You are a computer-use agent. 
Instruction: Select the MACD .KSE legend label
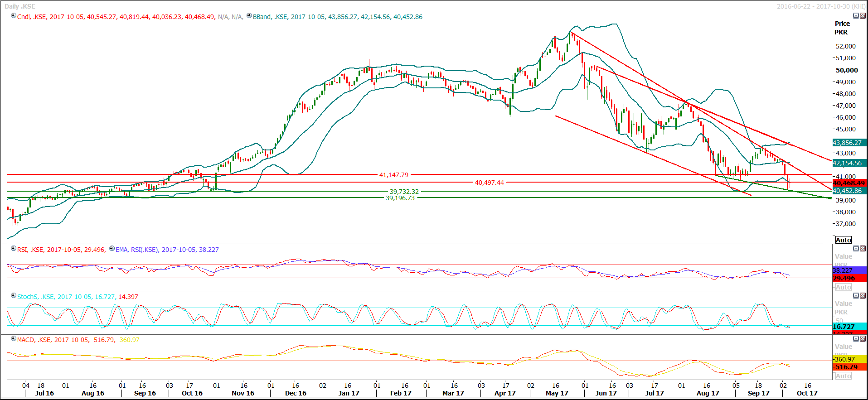78,340
